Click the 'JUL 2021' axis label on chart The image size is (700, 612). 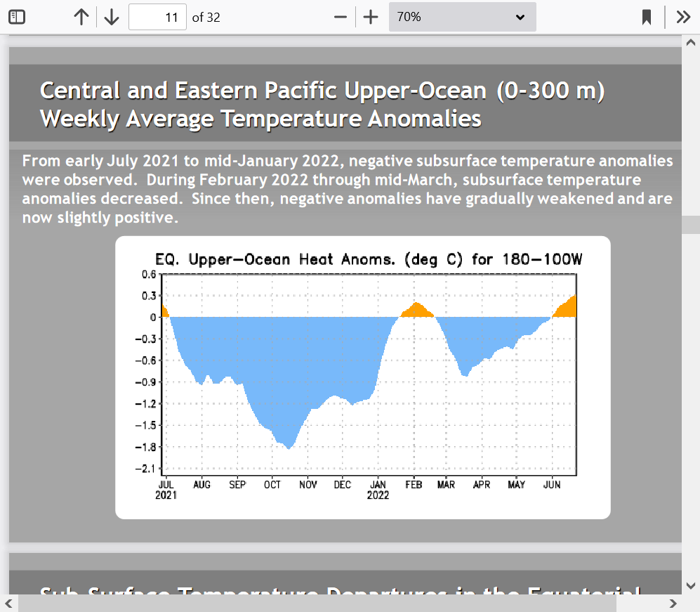pos(166,489)
